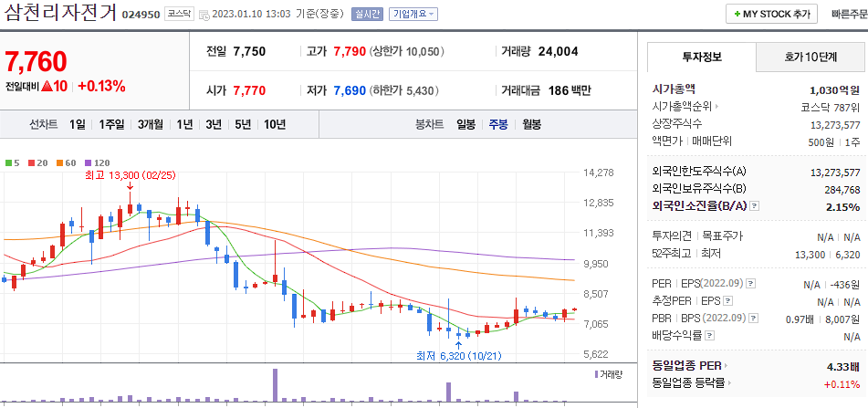The width and height of the screenshot is (868, 408).
Task: Open the 기업개요 dropdown
Action: 413,14
